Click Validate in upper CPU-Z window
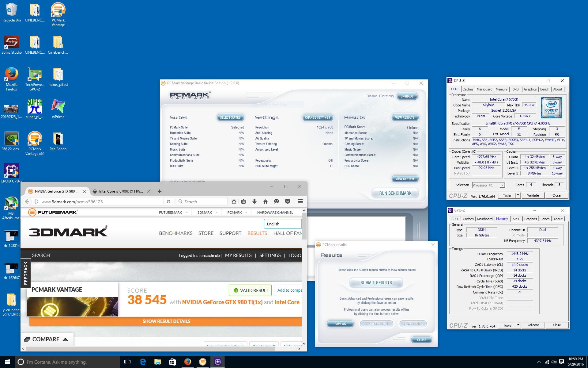588x368 pixels. click(533, 195)
